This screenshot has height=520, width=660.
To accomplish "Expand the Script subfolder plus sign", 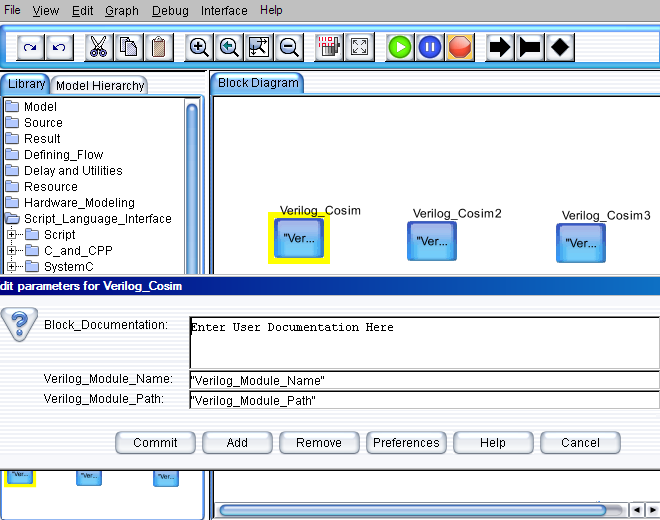I will 12,235.
